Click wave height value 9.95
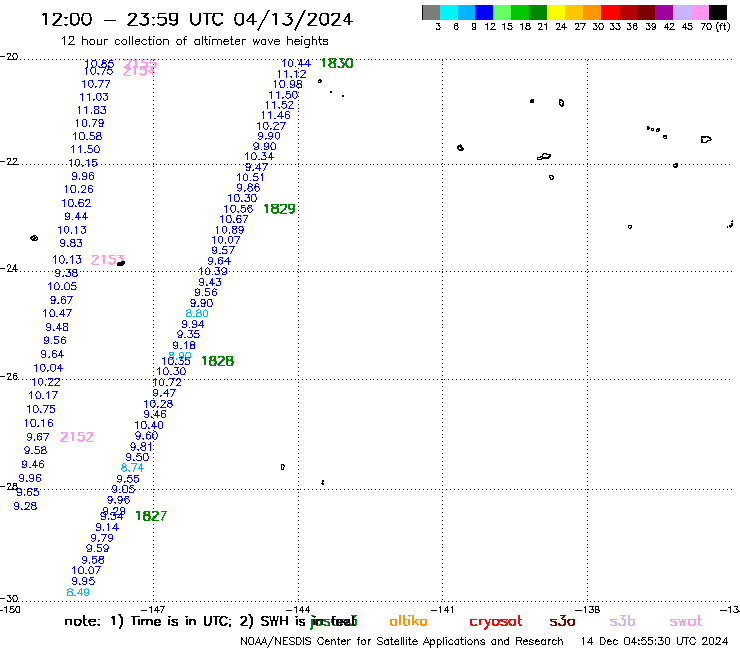This screenshot has width=740, height=650. click(83, 581)
